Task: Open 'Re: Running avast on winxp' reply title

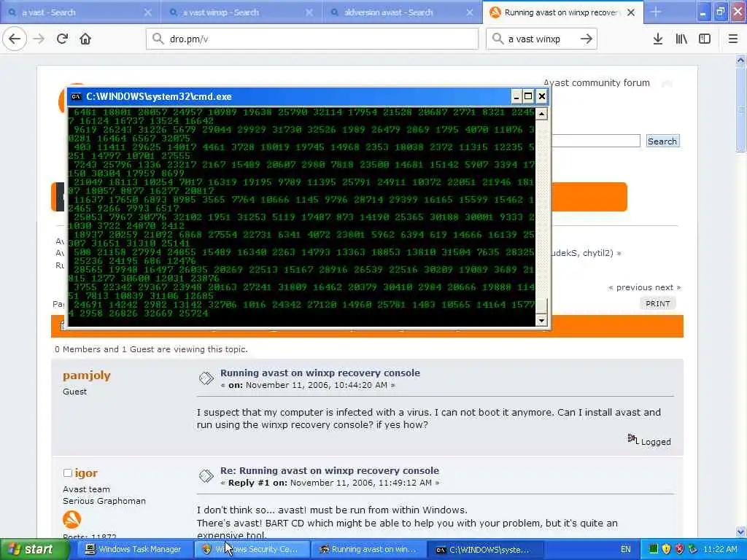Action: tap(330, 470)
